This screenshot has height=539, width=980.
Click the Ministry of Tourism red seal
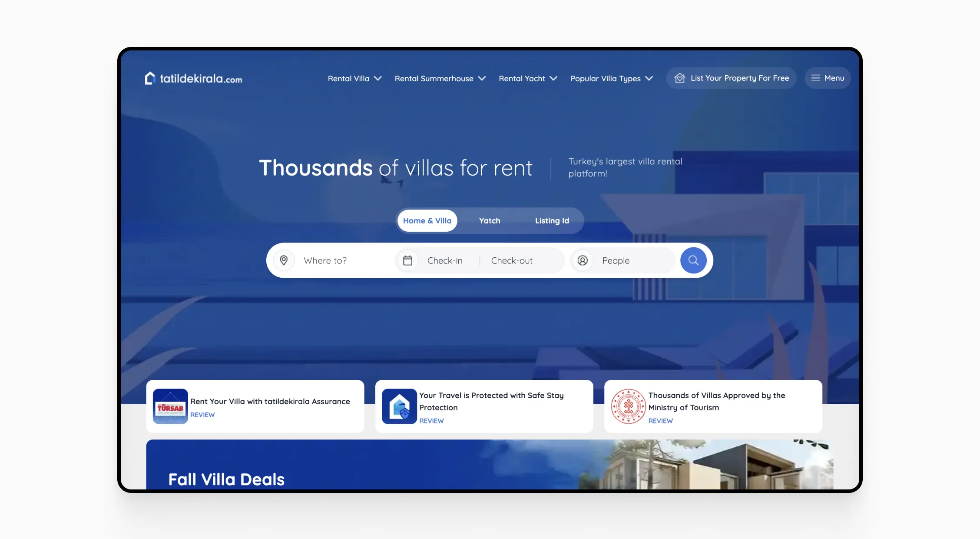pos(628,406)
